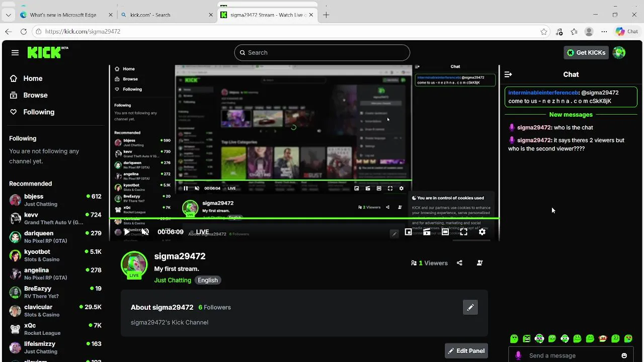Toggle mini player mode in the player
The width and height of the screenshot is (644, 362).
click(409, 232)
